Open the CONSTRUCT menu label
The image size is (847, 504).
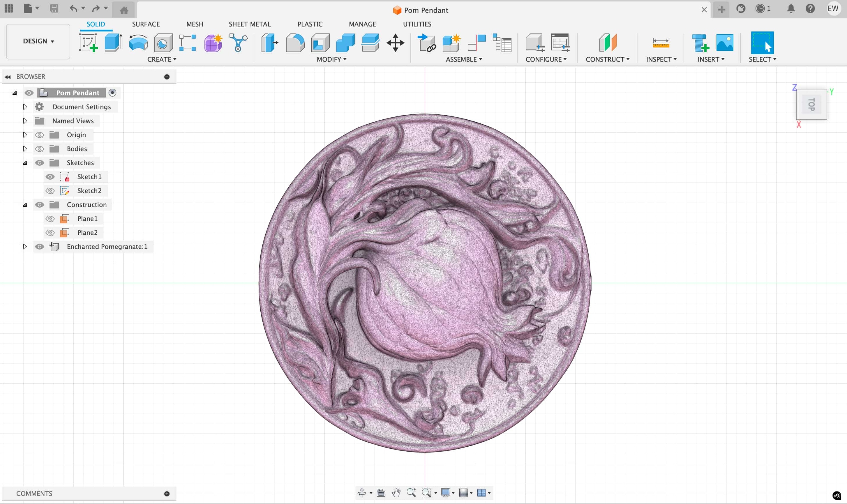coord(608,59)
